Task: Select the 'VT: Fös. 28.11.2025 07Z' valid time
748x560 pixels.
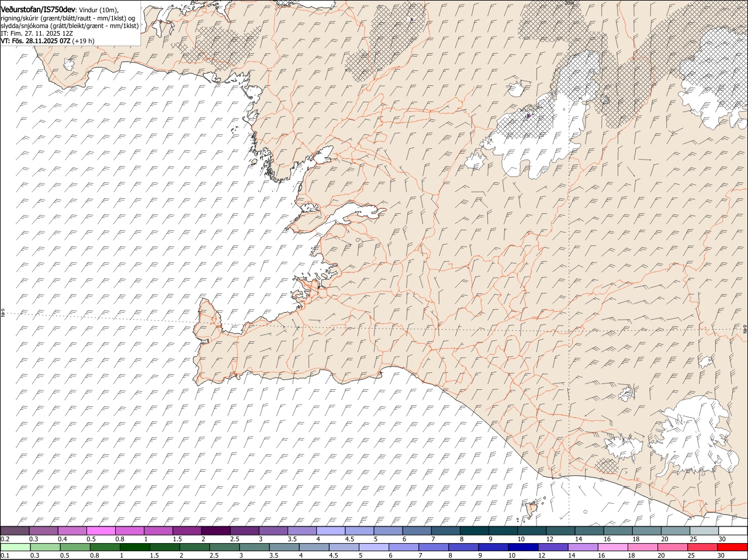Action: click(x=36, y=41)
